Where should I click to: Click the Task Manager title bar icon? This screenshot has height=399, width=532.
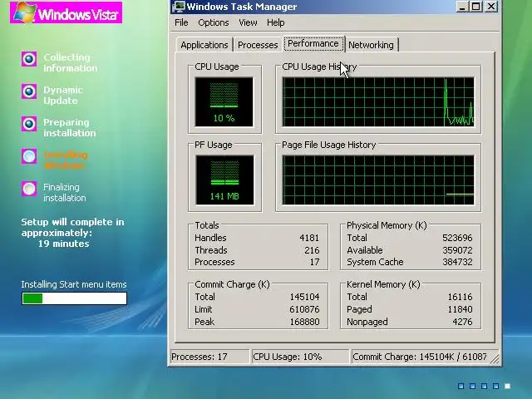click(x=179, y=7)
